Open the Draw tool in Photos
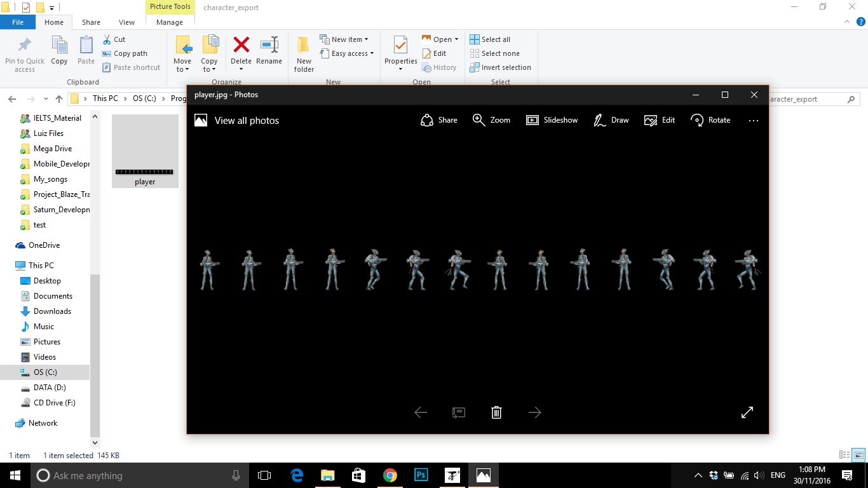Screen dimensions: 868x488 point(611,120)
